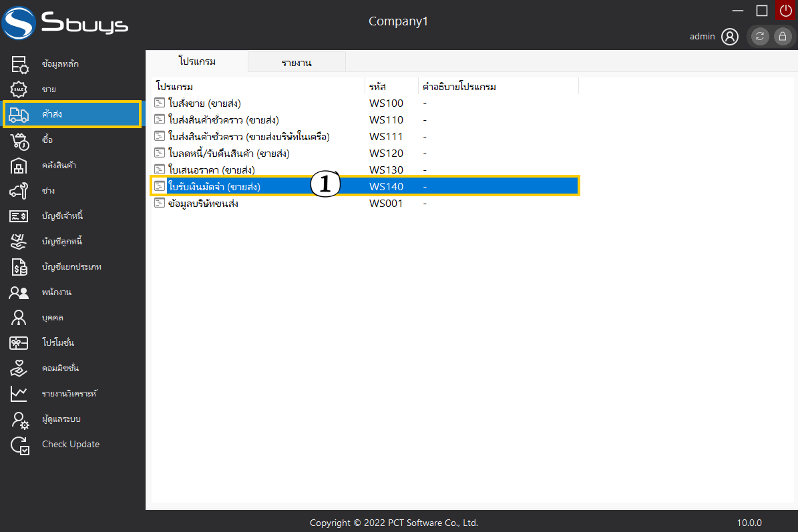Click the คำอธิบายโปรแกรม column header

[459, 87]
